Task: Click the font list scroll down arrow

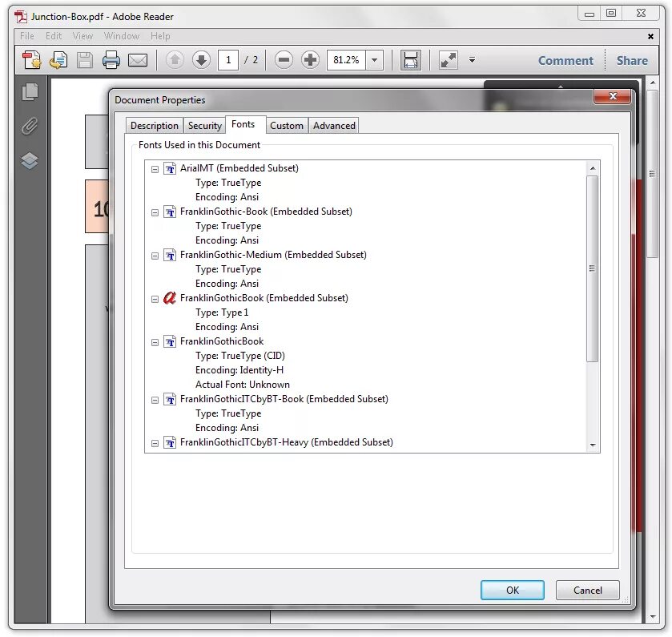Action: [593, 445]
